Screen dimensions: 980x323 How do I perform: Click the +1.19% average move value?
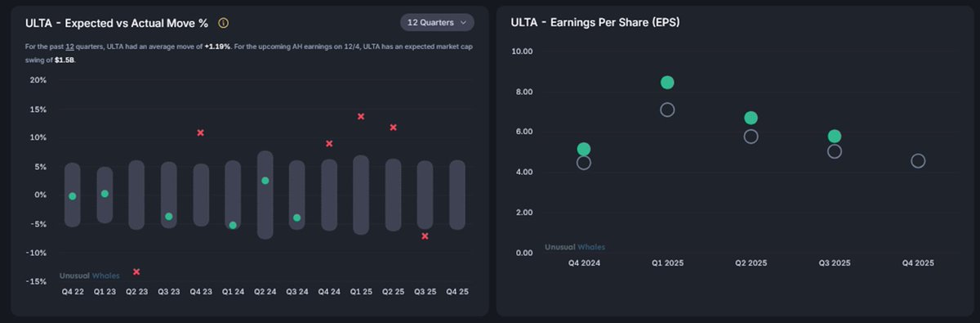pos(217,47)
